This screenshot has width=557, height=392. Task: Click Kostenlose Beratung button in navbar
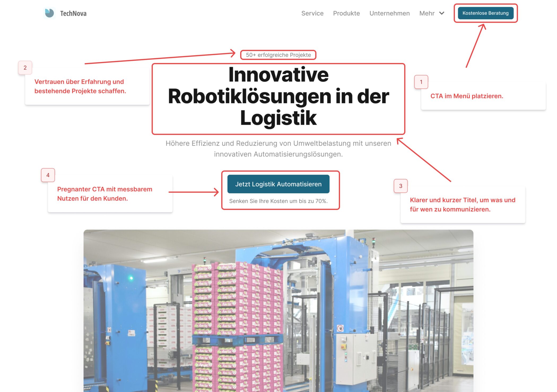coord(486,13)
